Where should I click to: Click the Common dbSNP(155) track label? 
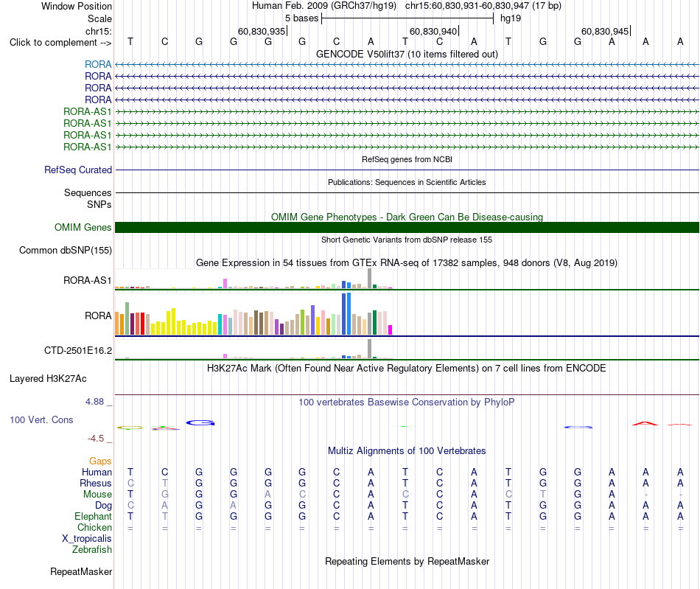click(66, 250)
